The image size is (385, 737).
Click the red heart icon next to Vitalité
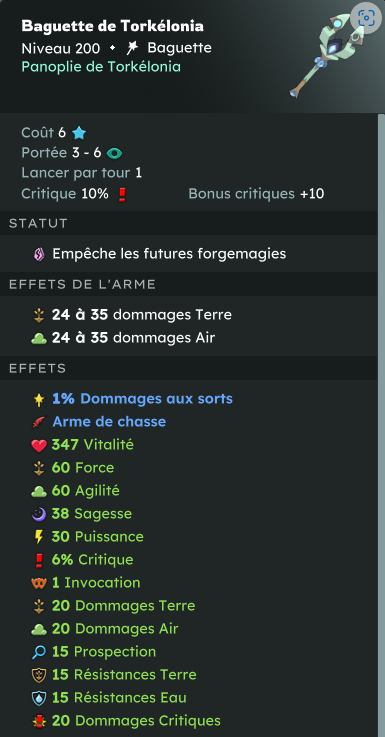[39, 445]
